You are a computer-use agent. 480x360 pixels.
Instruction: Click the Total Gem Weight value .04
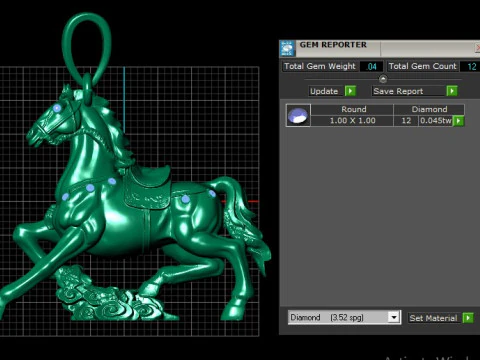click(372, 66)
